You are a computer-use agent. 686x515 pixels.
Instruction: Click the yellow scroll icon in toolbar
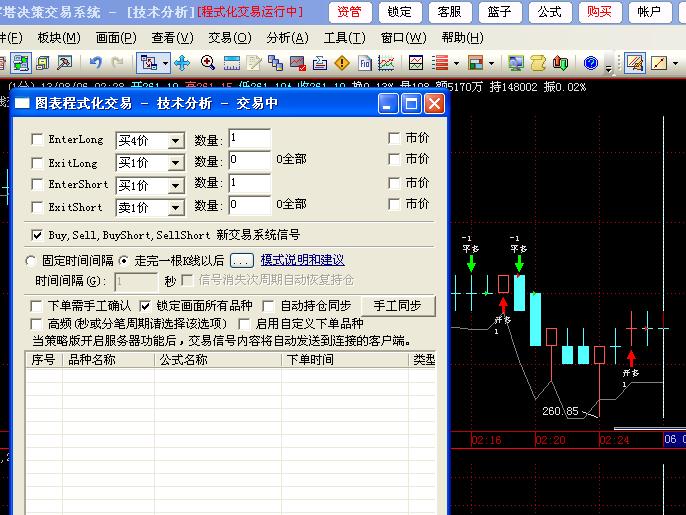[x=538, y=63]
